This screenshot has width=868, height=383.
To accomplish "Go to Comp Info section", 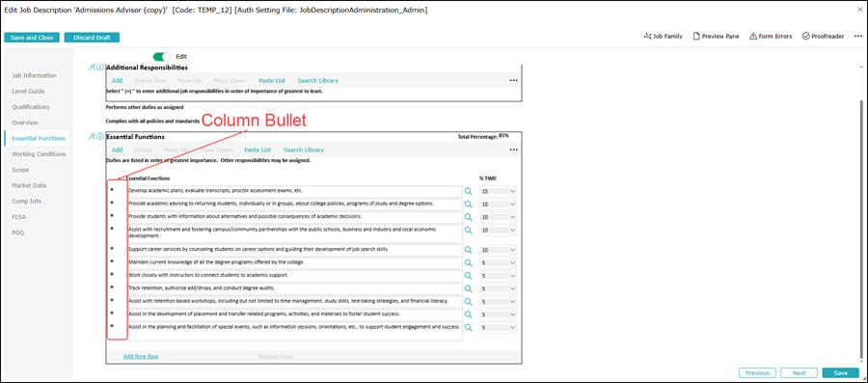I will [27, 201].
